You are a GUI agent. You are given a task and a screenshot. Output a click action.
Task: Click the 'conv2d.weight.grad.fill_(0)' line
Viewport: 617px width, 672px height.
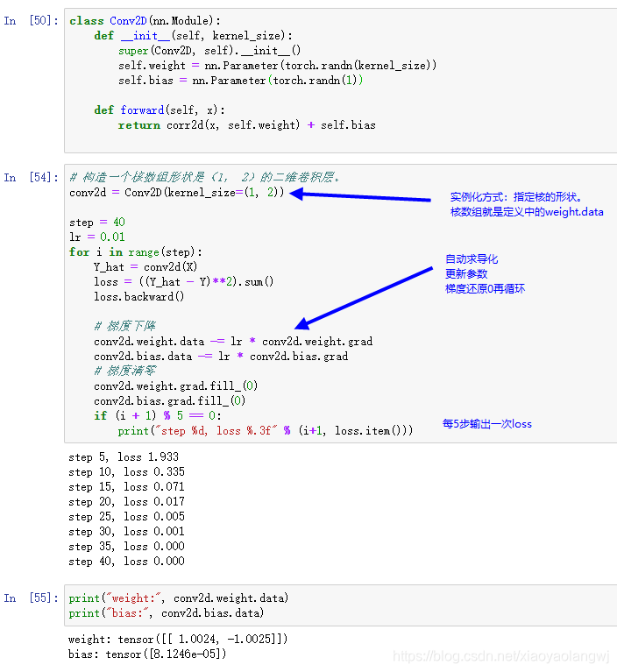coord(176,386)
